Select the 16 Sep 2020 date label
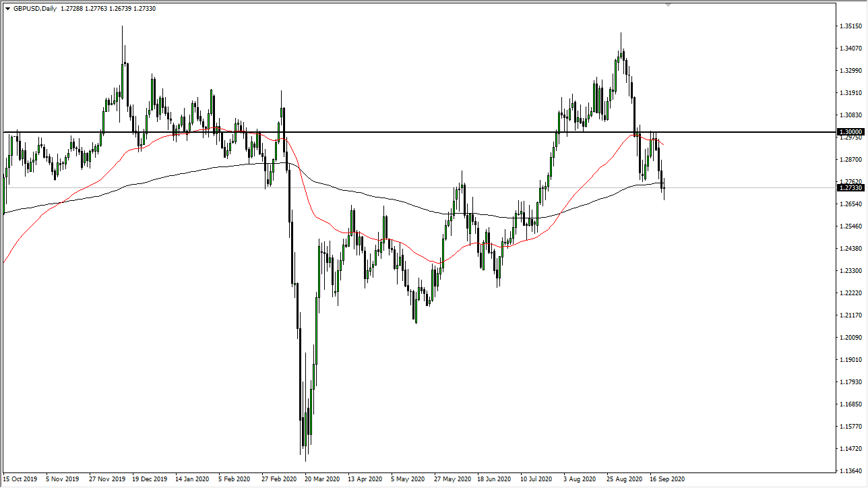This screenshot has width=868, height=488. (667, 479)
